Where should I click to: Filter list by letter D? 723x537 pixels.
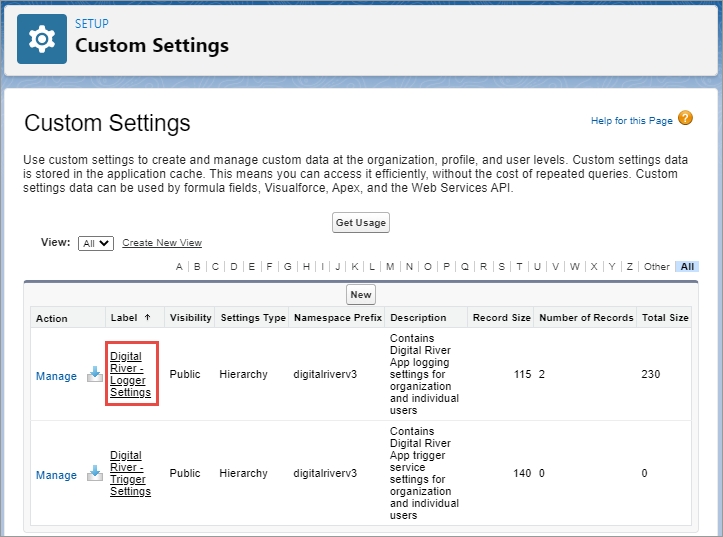(233, 267)
